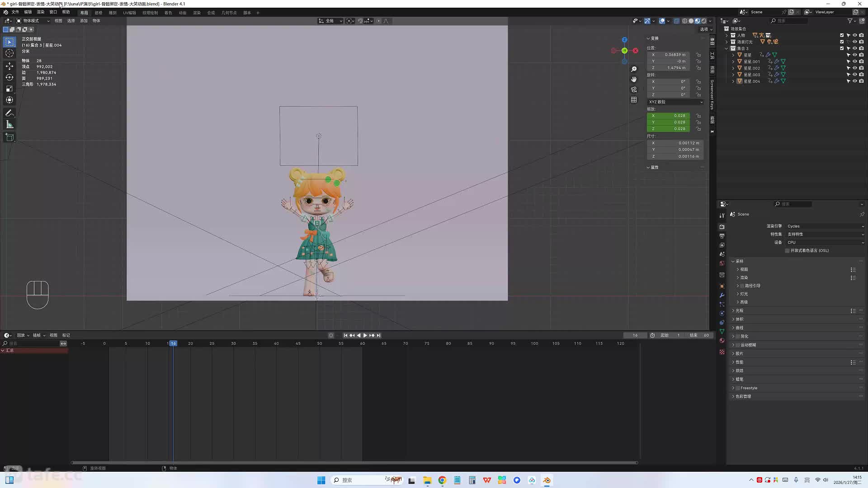Image resolution: width=868 pixels, height=488 pixels.
Task: Open the 文件 menu
Action: tap(15, 12)
